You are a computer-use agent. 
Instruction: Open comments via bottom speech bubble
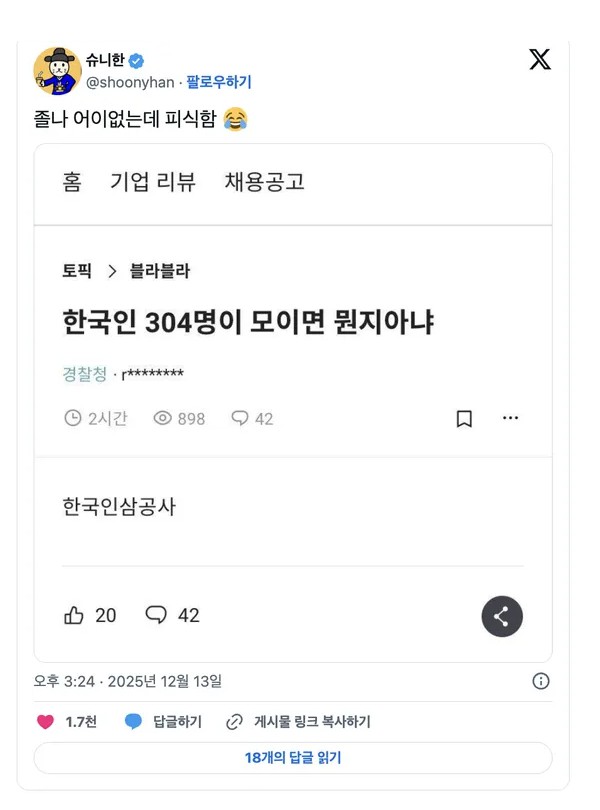click(156, 615)
